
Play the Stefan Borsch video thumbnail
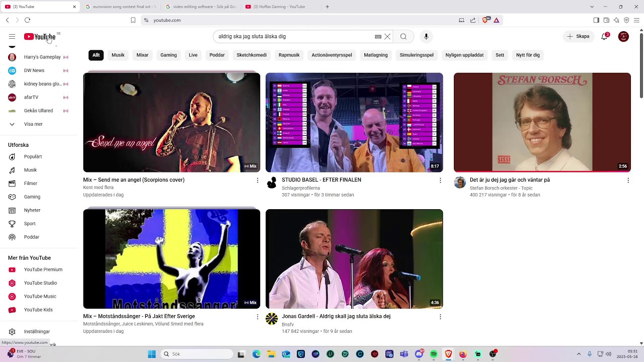pos(542,122)
